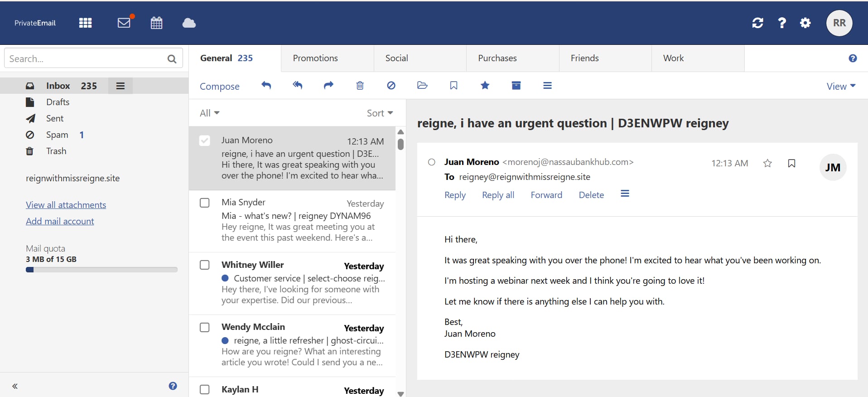868x397 pixels.
Task: Click scroll down arrow of message list
Action: [x=400, y=394]
